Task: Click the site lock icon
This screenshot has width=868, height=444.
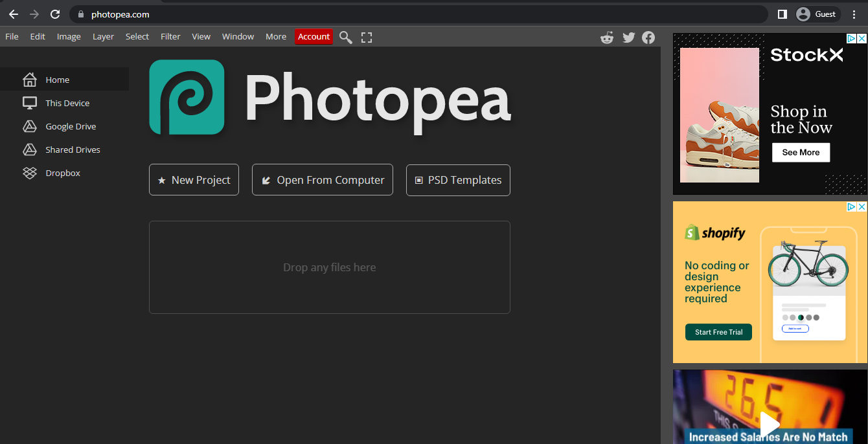Action: pyautogui.click(x=81, y=14)
